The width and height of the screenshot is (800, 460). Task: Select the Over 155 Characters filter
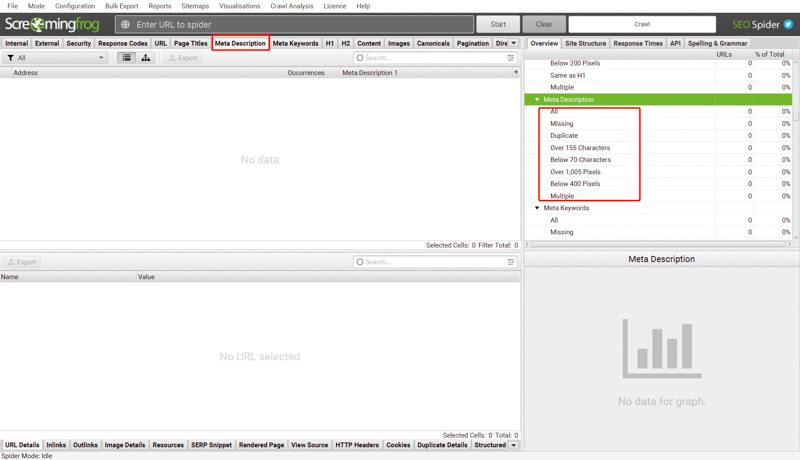(580, 148)
